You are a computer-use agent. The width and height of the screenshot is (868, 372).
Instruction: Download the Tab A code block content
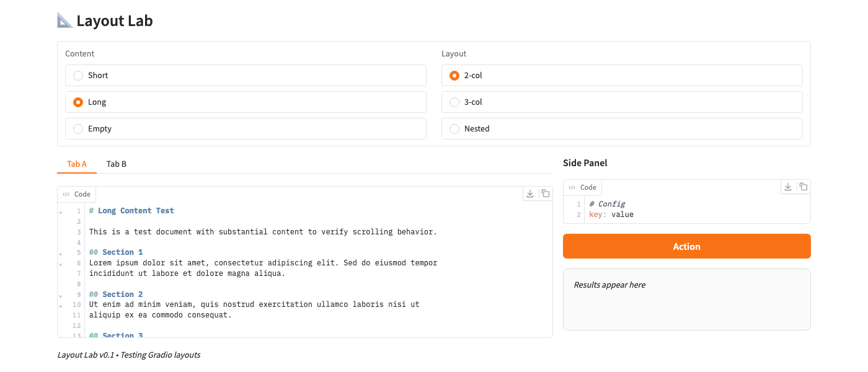[530, 194]
